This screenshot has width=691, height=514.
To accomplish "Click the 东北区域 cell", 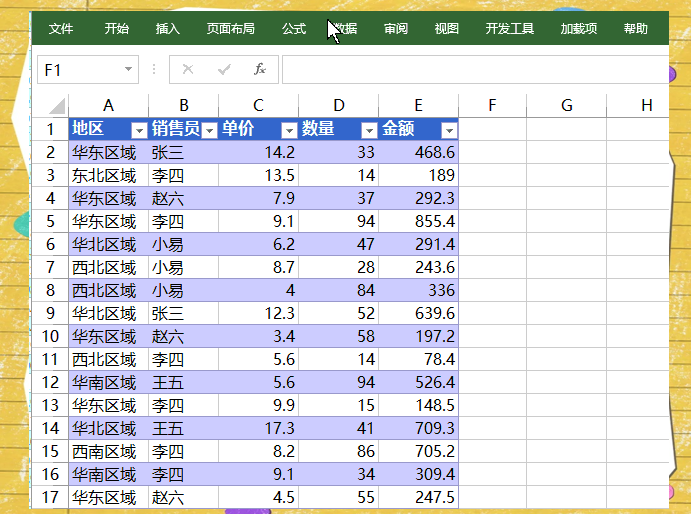I will pyautogui.click(x=108, y=175).
